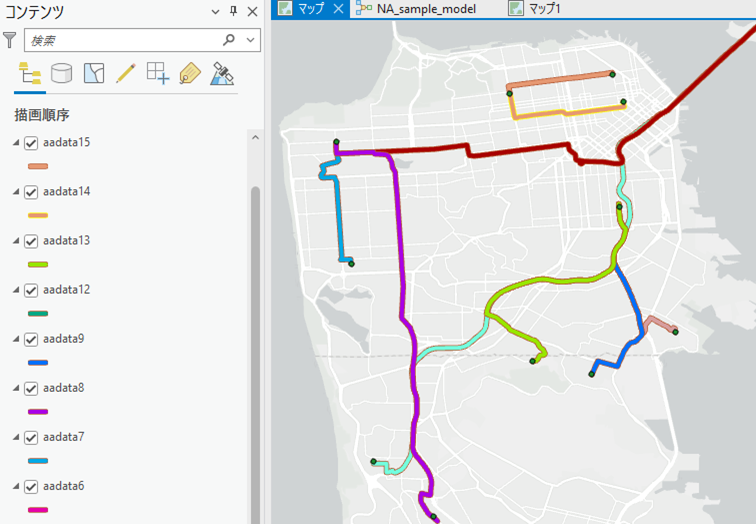Image resolution: width=756 pixels, height=524 pixels.
Task: Toggle visibility of aadata13 layer
Action: [x=31, y=241]
